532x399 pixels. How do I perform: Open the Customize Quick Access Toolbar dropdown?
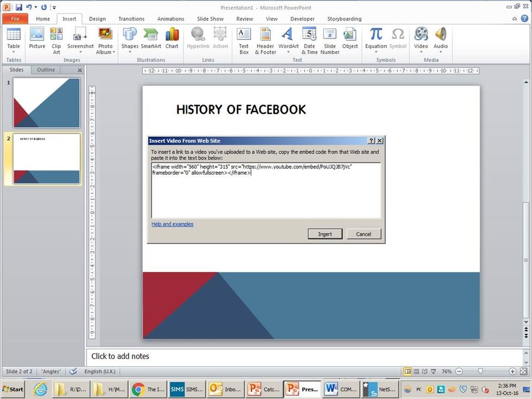click(x=54, y=8)
